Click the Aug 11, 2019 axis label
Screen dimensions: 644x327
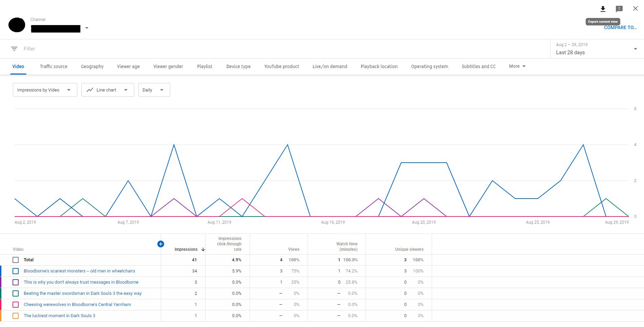point(219,222)
